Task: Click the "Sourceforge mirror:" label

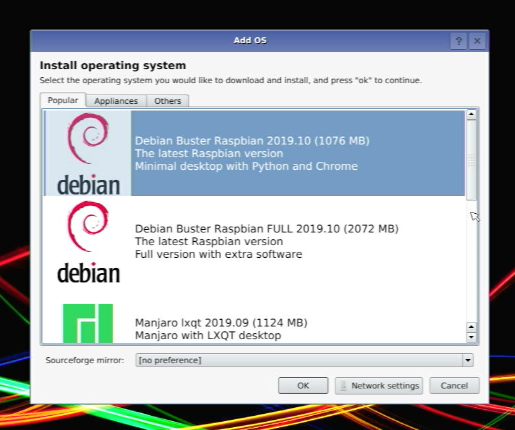Action: 85,360
